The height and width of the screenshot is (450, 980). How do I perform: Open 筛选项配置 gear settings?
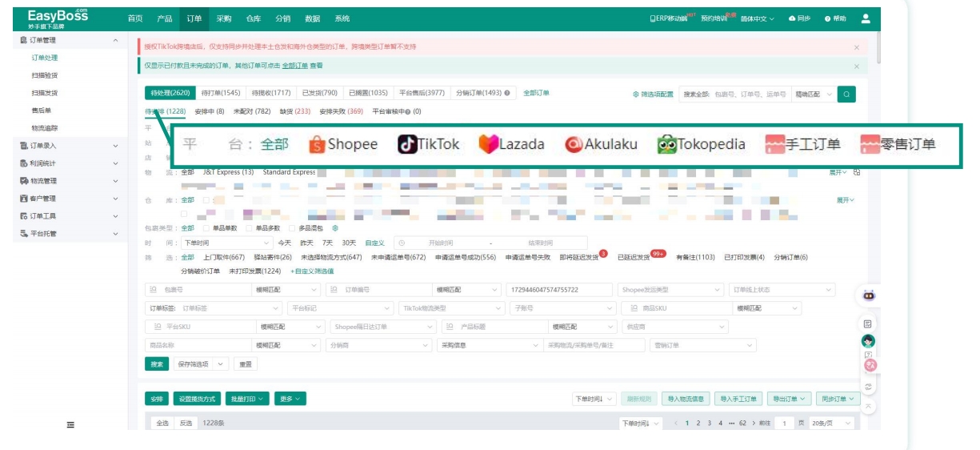point(636,94)
